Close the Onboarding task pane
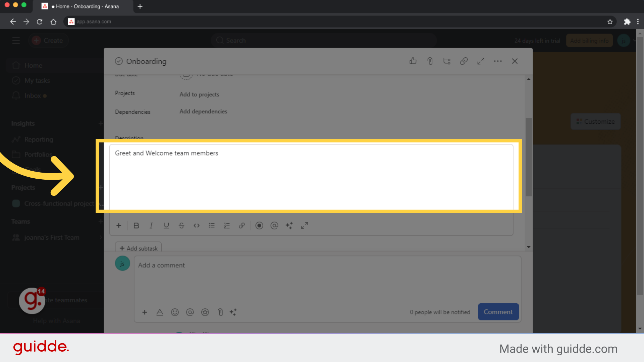 tap(515, 61)
